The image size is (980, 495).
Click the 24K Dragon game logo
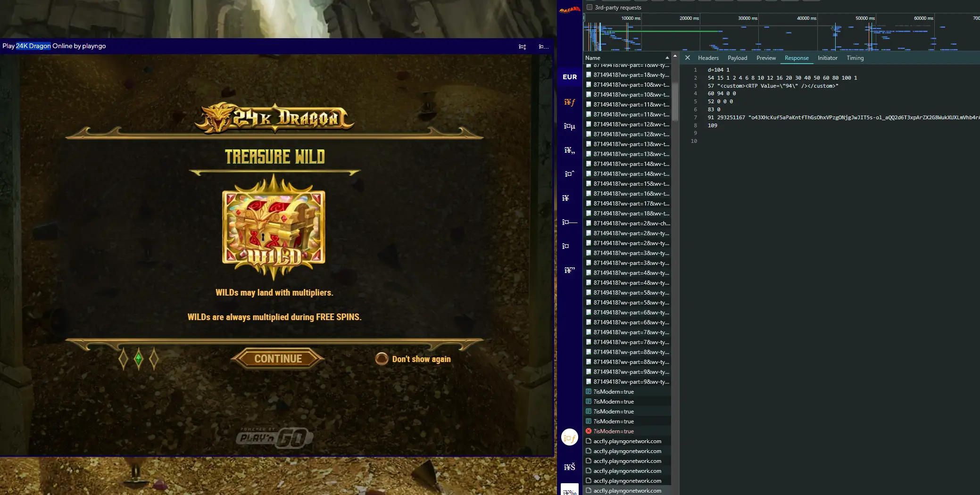click(274, 118)
